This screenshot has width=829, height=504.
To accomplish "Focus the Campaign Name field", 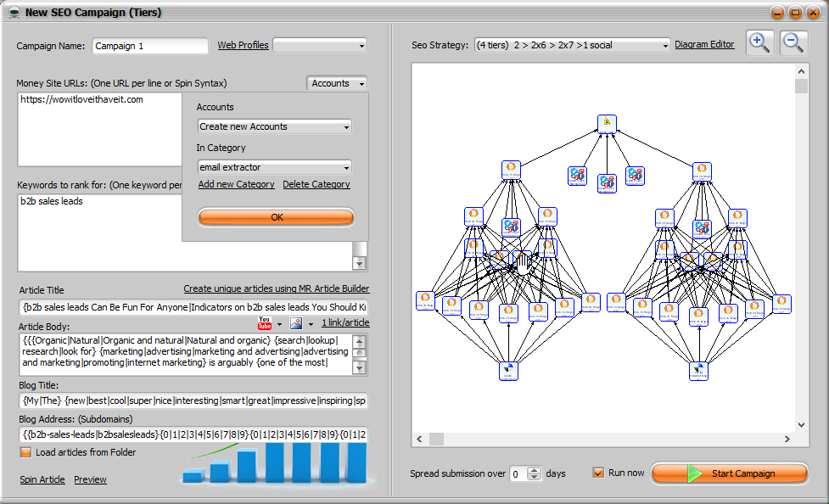I will [150, 46].
